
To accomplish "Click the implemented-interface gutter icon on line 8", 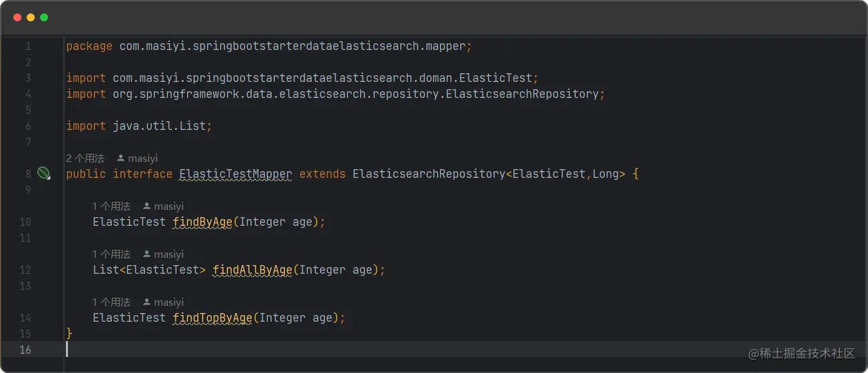I will click(44, 174).
